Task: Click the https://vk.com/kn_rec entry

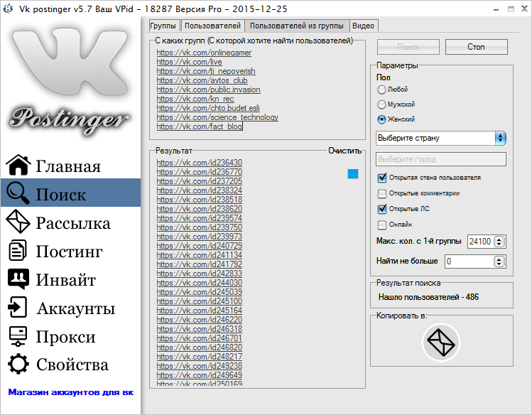Action: coord(195,99)
